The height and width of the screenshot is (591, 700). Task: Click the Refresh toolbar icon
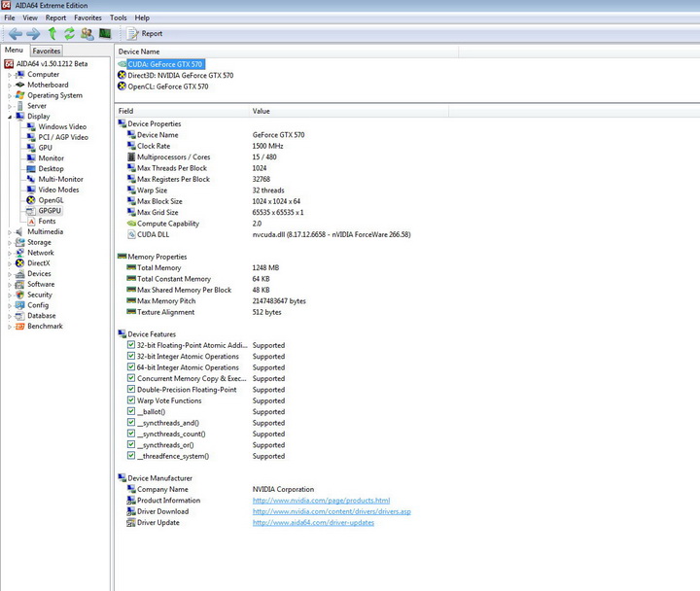pyautogui.click(x=69, y=33)
